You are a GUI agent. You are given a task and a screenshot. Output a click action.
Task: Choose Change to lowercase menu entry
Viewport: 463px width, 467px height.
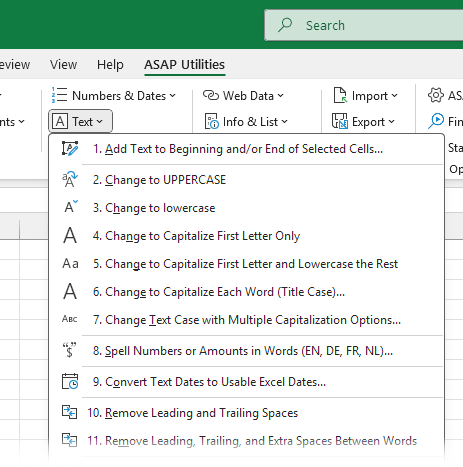[247, 208]
